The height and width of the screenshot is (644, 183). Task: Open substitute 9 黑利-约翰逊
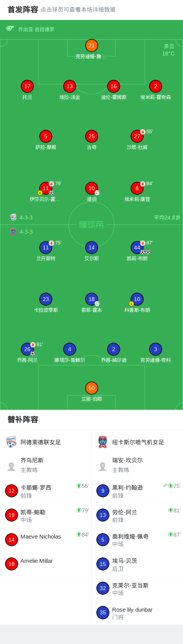(137, 491)
